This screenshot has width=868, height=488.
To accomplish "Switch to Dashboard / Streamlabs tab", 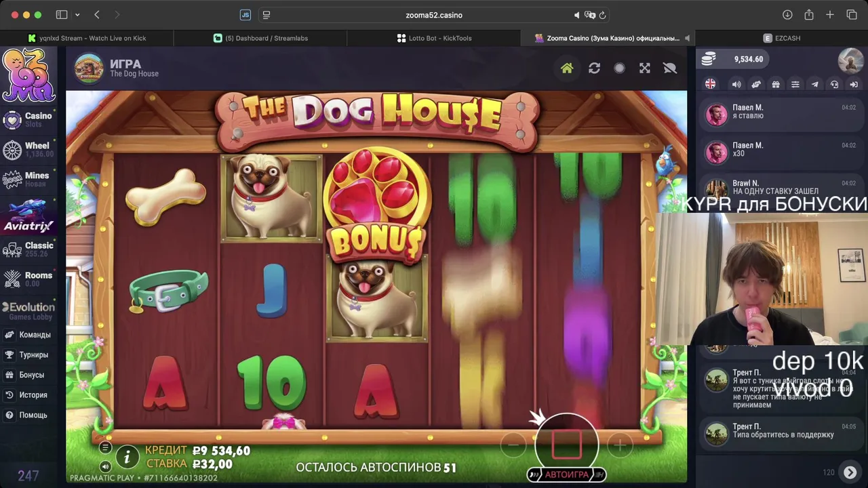I will point(260,38).
